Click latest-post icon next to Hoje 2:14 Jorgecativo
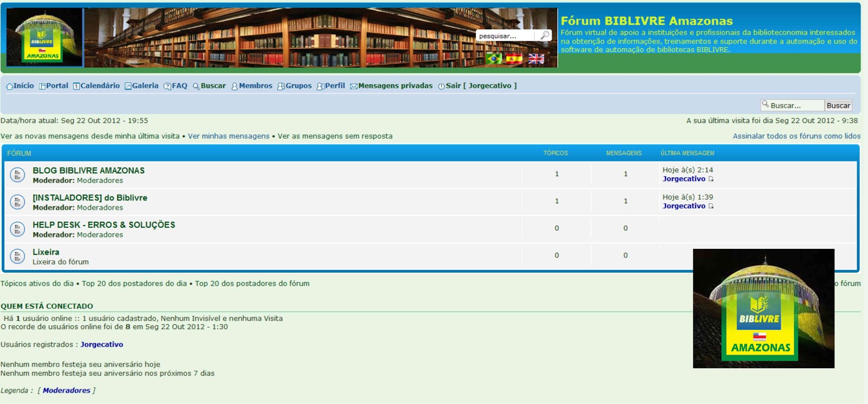 (711, 179)
